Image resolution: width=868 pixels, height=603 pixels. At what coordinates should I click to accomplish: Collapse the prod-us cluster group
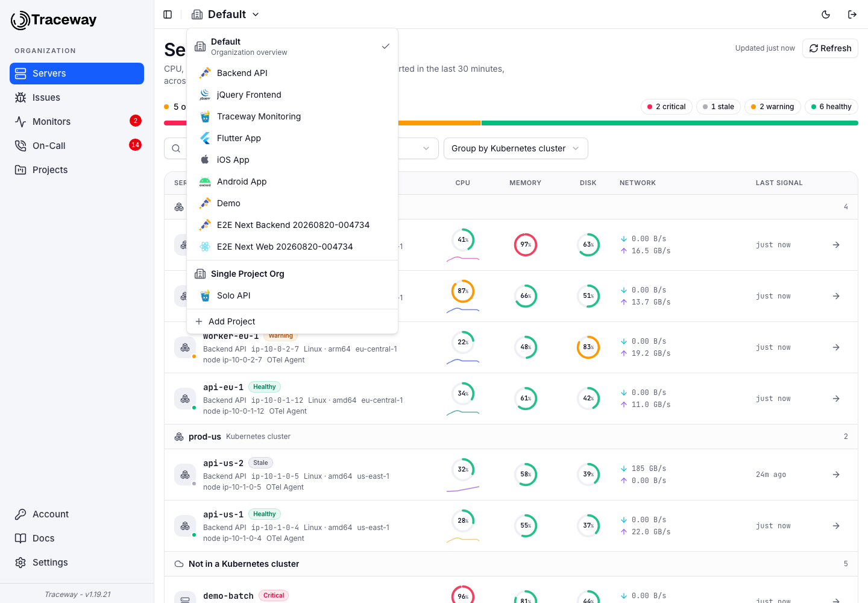point(511,437)
